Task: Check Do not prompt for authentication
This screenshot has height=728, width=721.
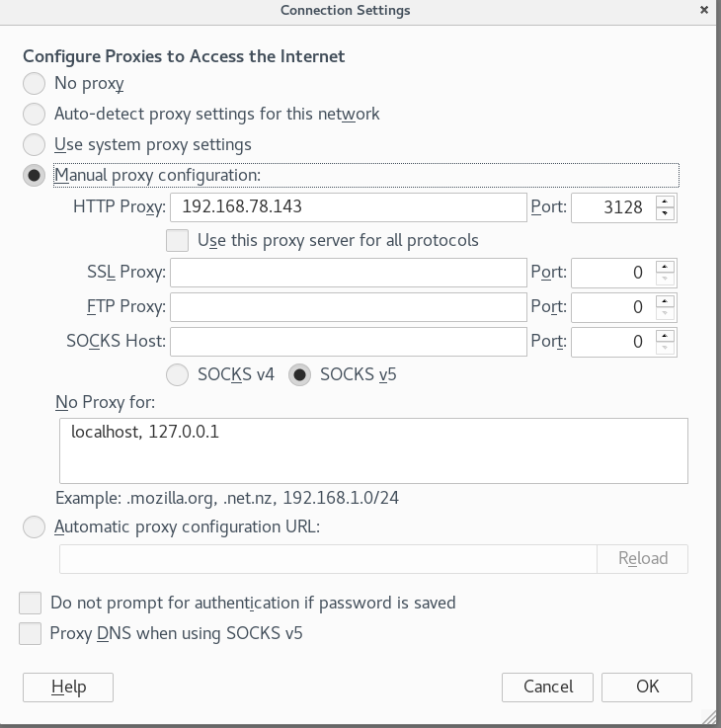Action: pyautogui.click(x=31, y=604)
